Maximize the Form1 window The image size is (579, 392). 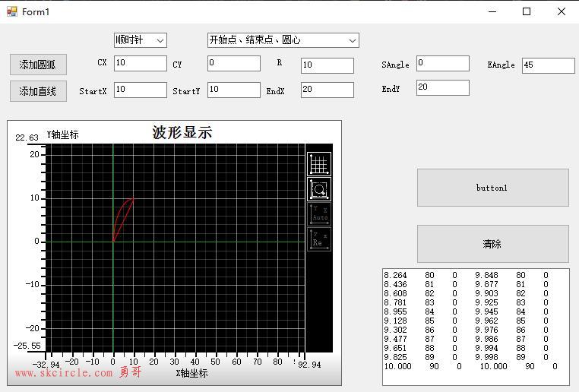[527, 12]
